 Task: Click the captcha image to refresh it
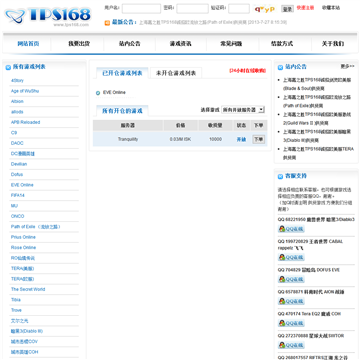[265, 9]
